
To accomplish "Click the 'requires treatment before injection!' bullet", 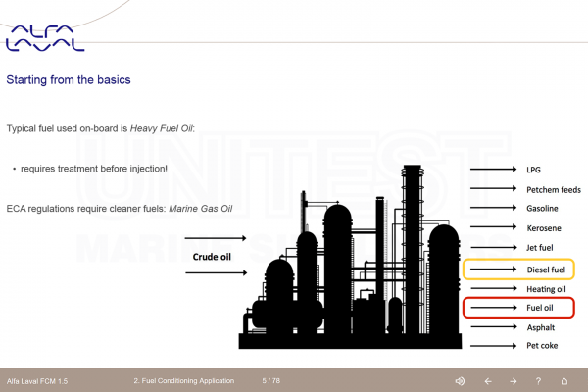I will click(x=94, y=169).
